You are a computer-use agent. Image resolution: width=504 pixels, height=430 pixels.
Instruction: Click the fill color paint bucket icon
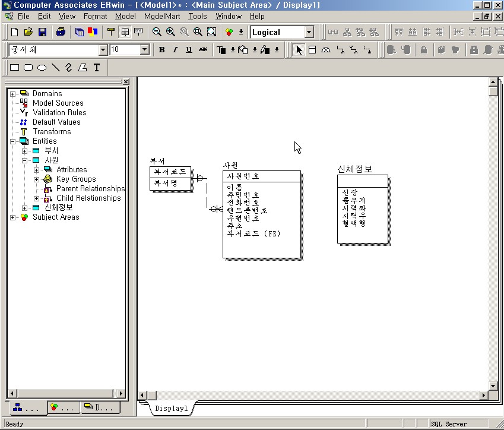[x=243, y=50]
